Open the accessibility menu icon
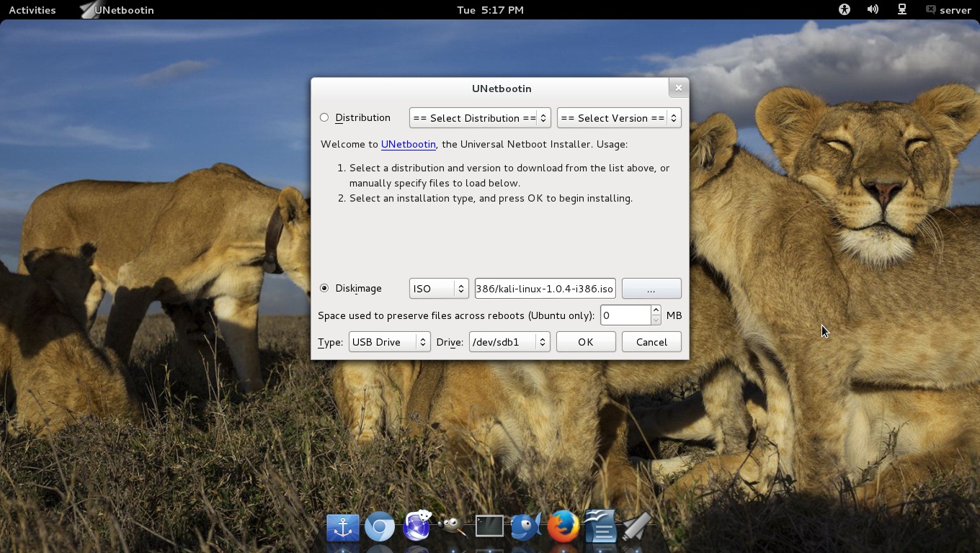 pos(844,9)
